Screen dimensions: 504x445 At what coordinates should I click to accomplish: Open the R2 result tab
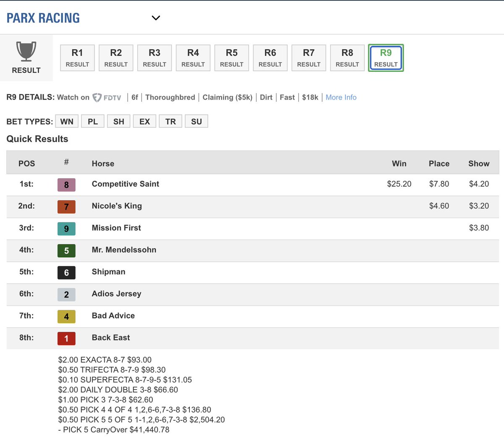116,58
